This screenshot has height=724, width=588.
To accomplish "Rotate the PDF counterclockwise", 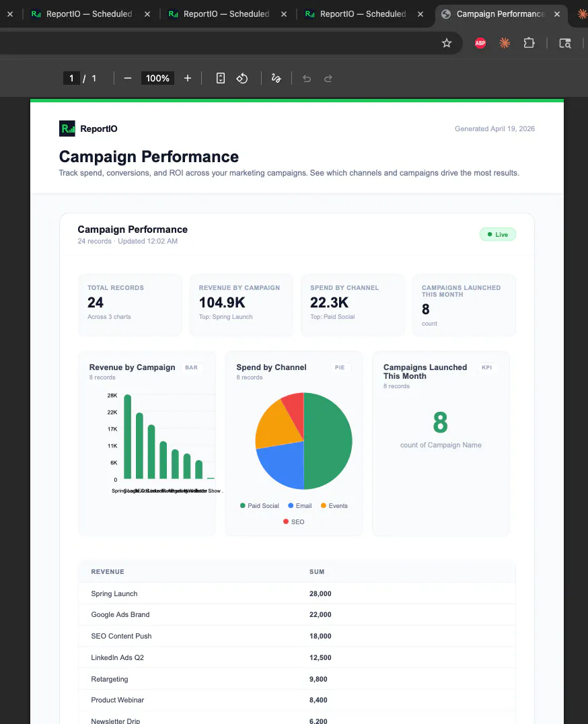I will tap(242, 79).
